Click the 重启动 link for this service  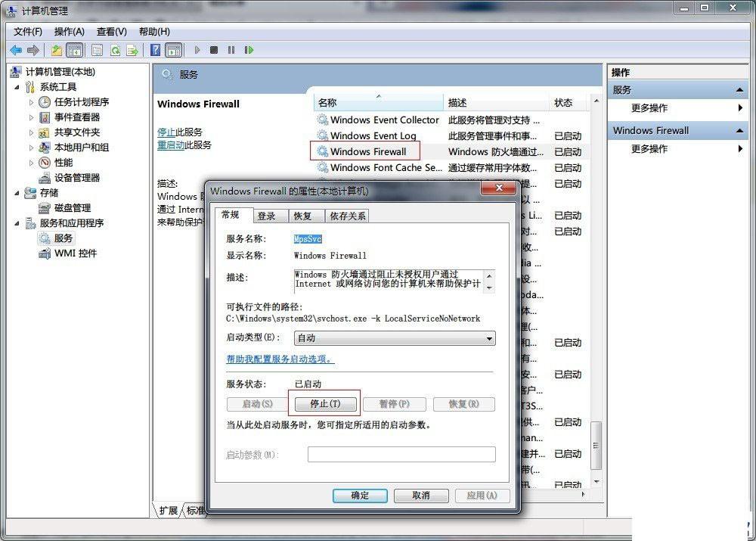pos(171,145)
